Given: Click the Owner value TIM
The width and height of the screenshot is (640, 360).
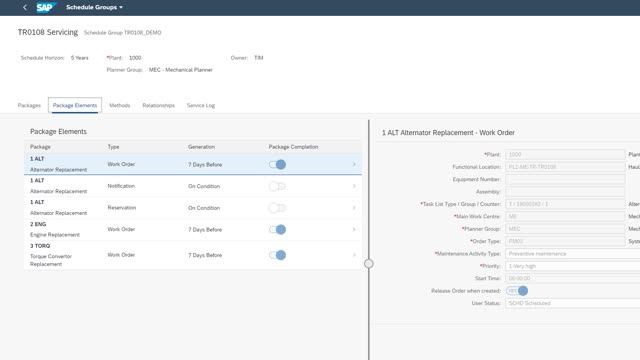Looking at the screenshot, I should point(259,58).
